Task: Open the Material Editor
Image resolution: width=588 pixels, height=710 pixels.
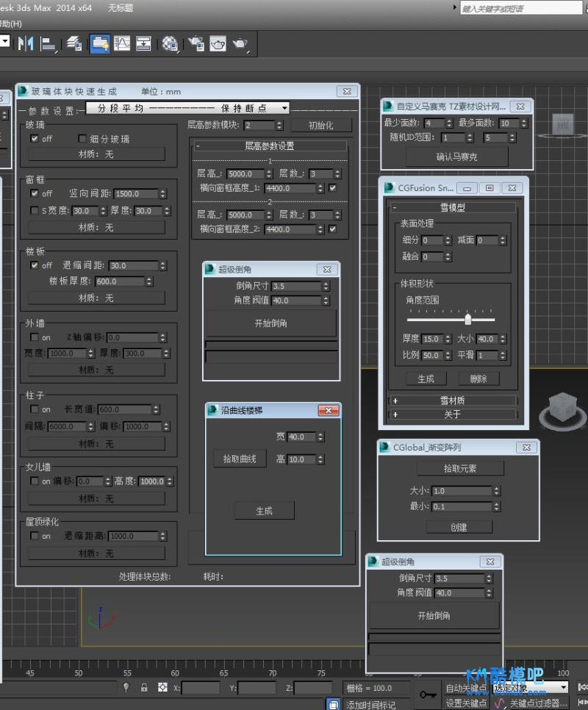Action: 171,43
